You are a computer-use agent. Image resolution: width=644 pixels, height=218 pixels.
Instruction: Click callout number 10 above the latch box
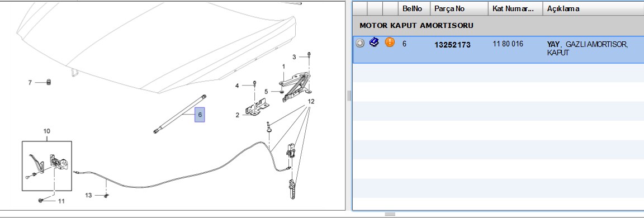tap(46, 131)
